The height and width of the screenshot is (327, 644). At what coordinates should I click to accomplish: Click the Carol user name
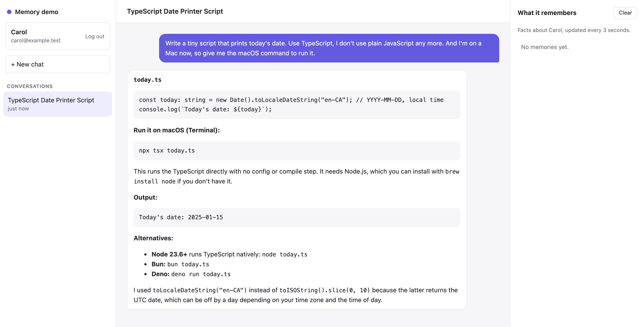[x=19, y=32]
